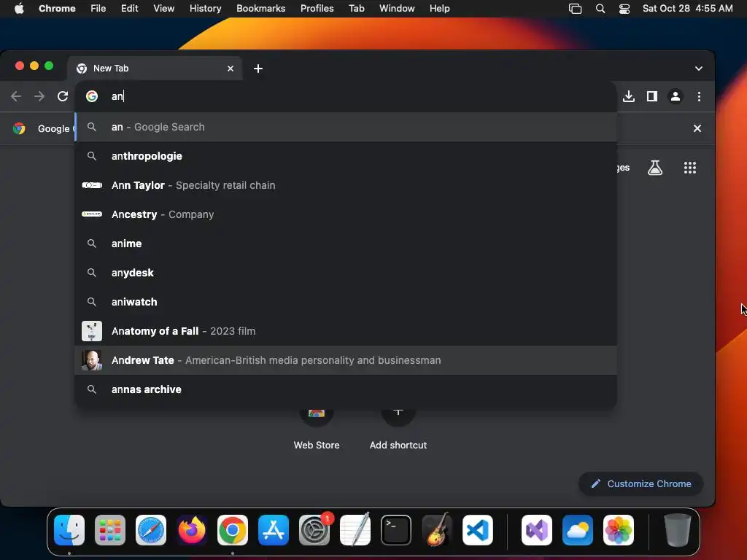Image resolution: width=747 pixels, height=560 pixels.
Task: Click the address bar input containing 'an'
Action: click(x=347, y=96)
